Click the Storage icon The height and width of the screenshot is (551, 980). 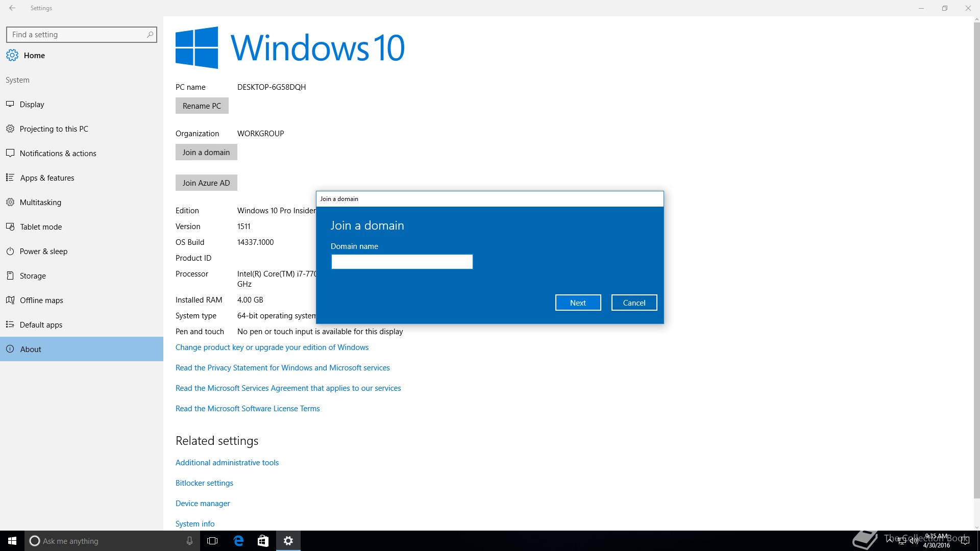click(x=10, y=275)
